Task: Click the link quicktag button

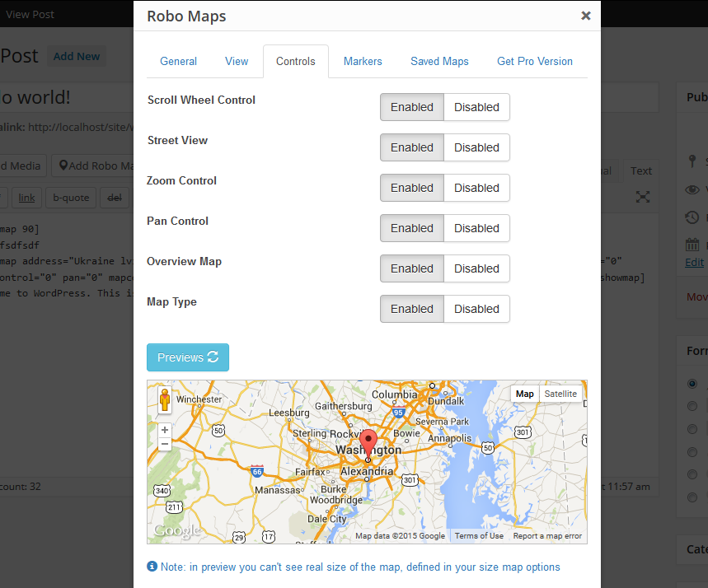Action: click(26, 198)
